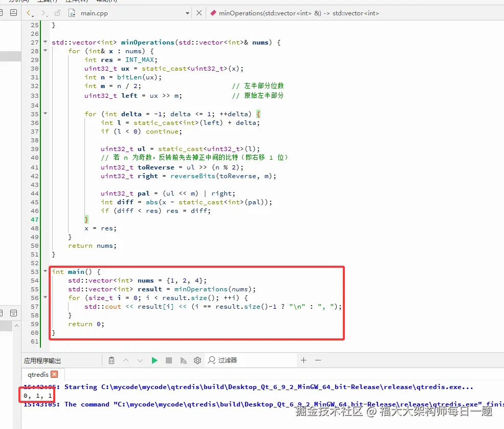This screenshot has height=429, width=504.
Task: Toggle the file lock icon
Action: point(58,13)
